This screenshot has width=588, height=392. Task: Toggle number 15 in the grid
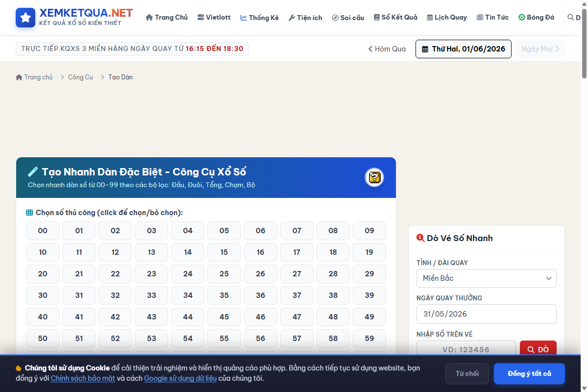click(224, 252)
